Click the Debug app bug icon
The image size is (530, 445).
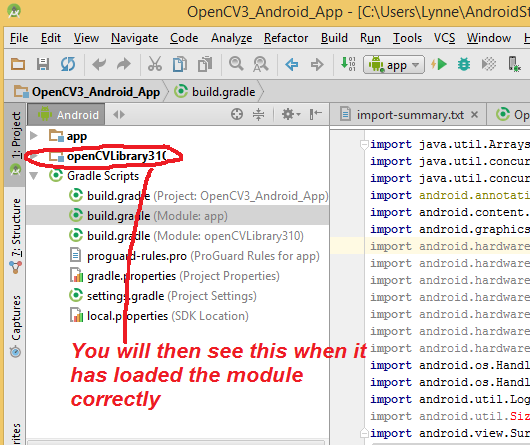tap(464, 64)
